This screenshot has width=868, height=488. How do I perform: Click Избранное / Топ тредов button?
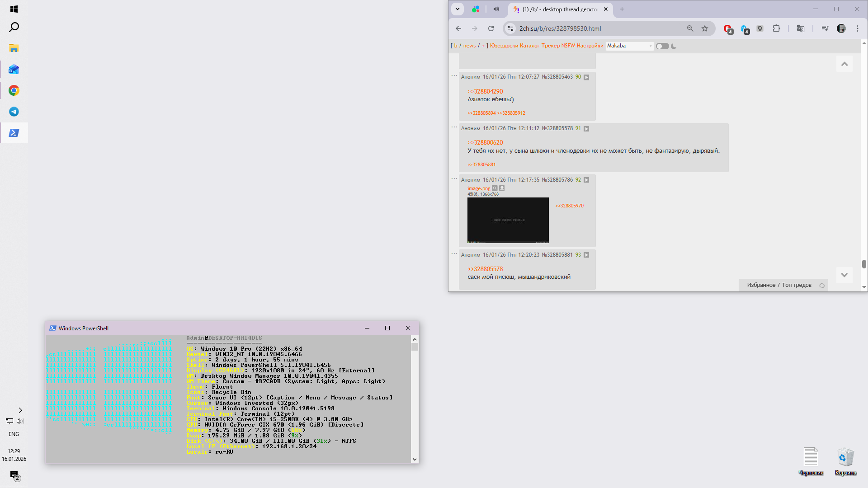pos(779,285)
